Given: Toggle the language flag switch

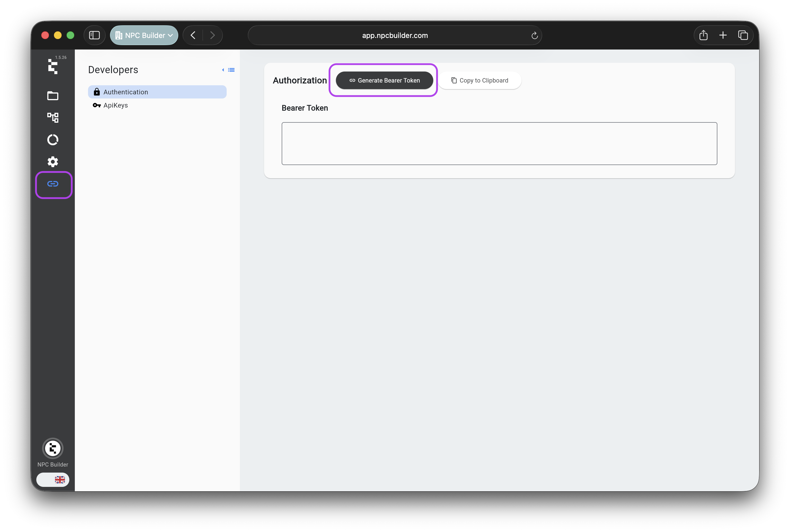Looking at the screenshot, I should click(x=53, y=479).
